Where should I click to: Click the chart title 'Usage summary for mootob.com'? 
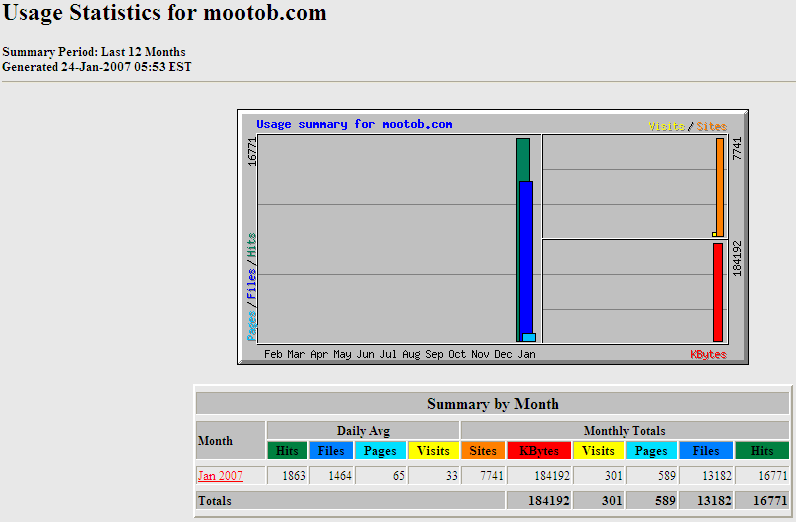354,124
